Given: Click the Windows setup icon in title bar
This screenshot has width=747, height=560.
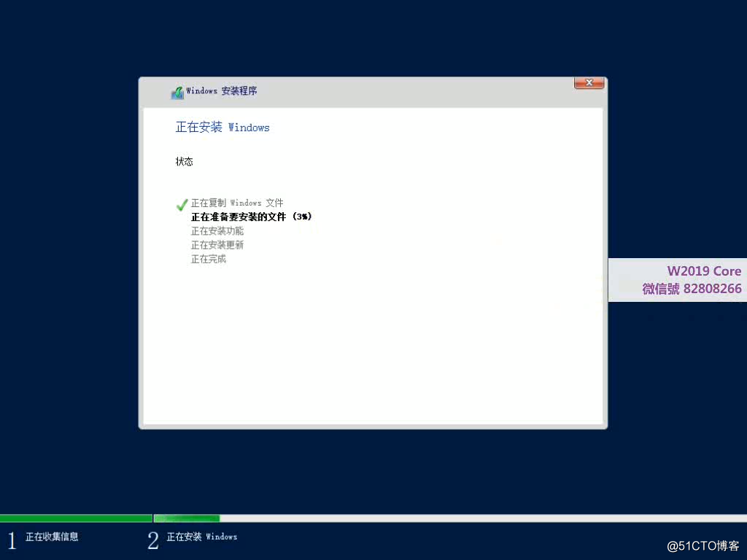Looking at the screenshot, I should tap(177, 92).
